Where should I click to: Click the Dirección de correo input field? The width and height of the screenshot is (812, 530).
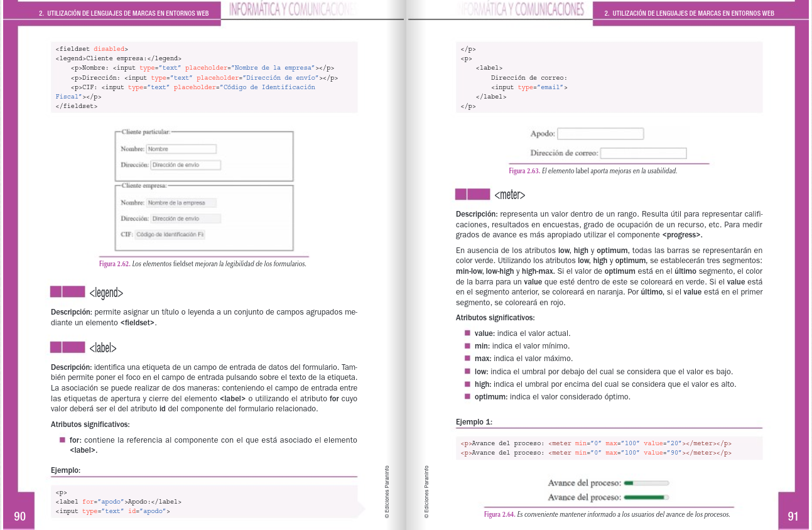tap(643, 153)
